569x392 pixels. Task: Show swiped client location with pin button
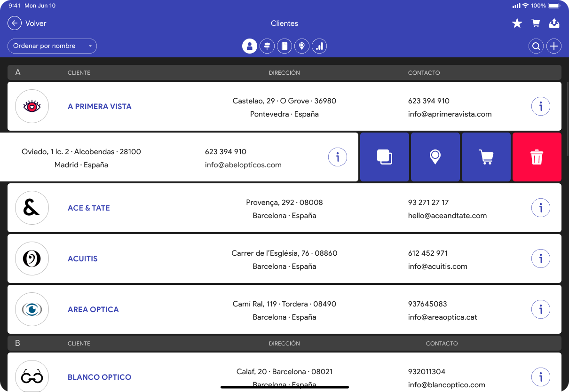pos(435,157)
